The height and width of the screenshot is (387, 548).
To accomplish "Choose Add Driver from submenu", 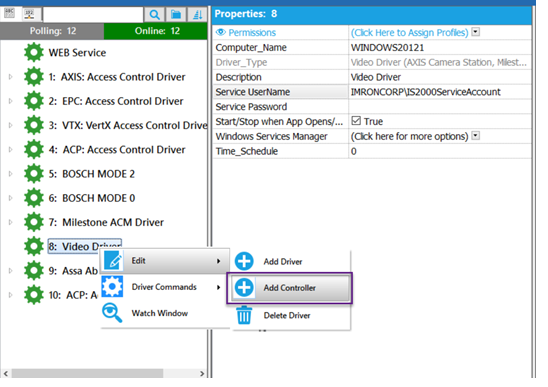I will click(x=291, y=261).
